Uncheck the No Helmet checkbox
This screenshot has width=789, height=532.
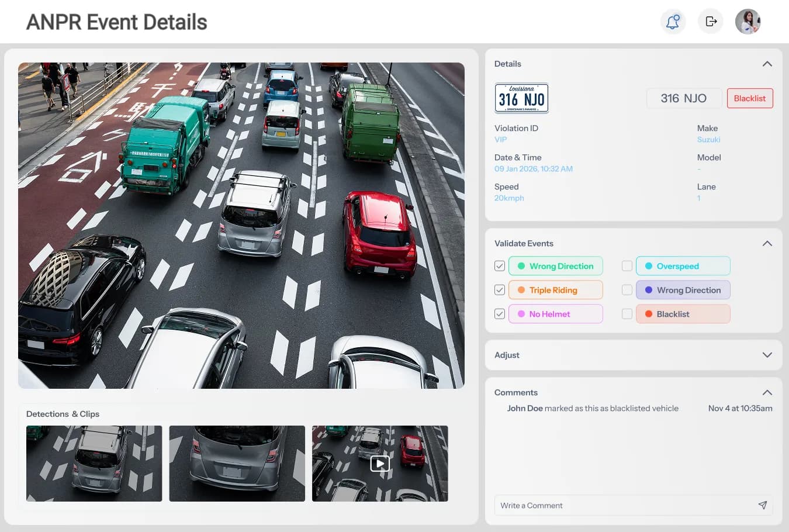point(500,313)
